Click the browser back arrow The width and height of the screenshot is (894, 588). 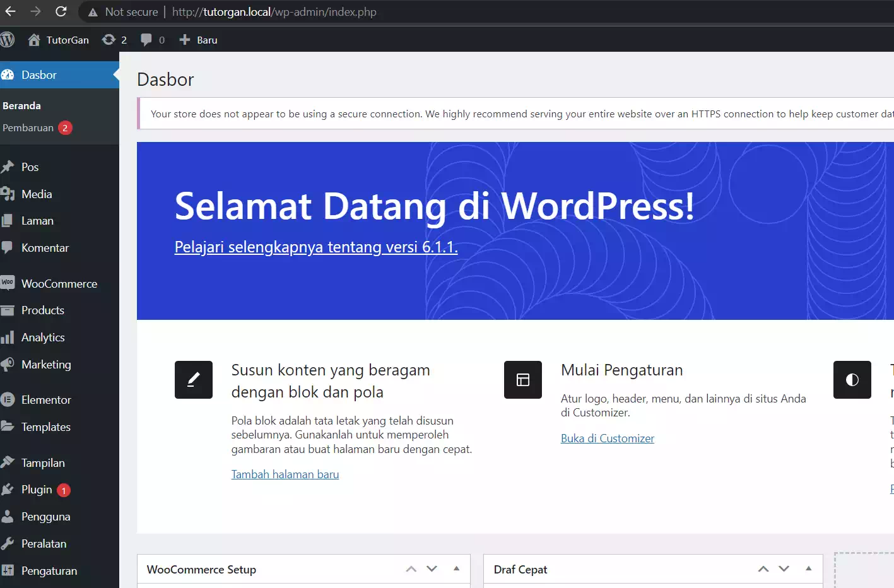(x=10, y=11)
